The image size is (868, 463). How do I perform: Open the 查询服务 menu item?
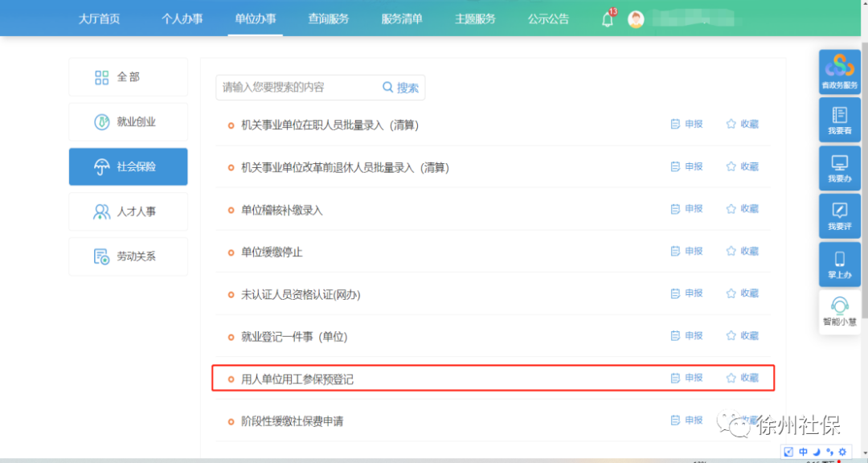click(x=328, y=18)
